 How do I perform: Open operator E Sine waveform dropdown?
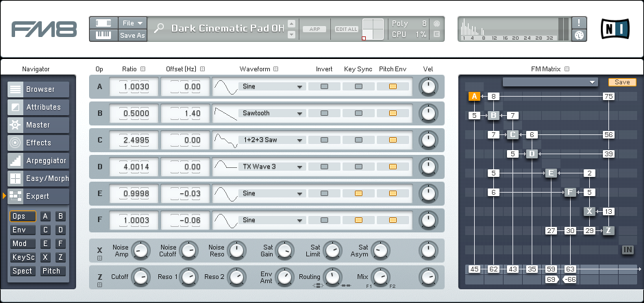[272, 193]
